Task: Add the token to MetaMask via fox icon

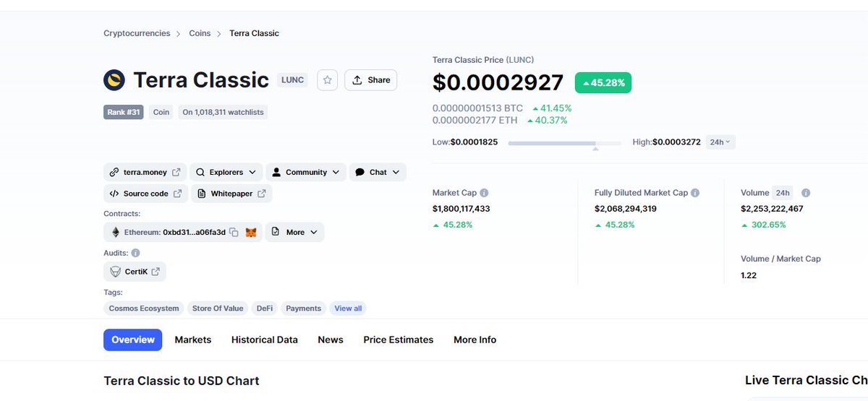Action: (251, 233)
